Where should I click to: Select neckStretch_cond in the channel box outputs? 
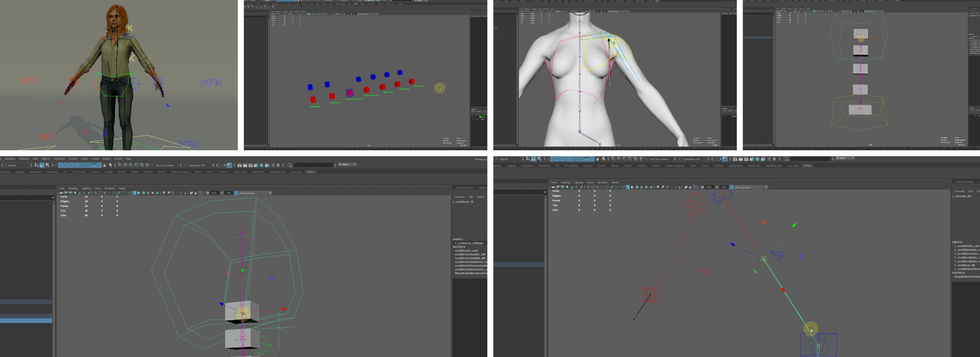click(466, 250)
